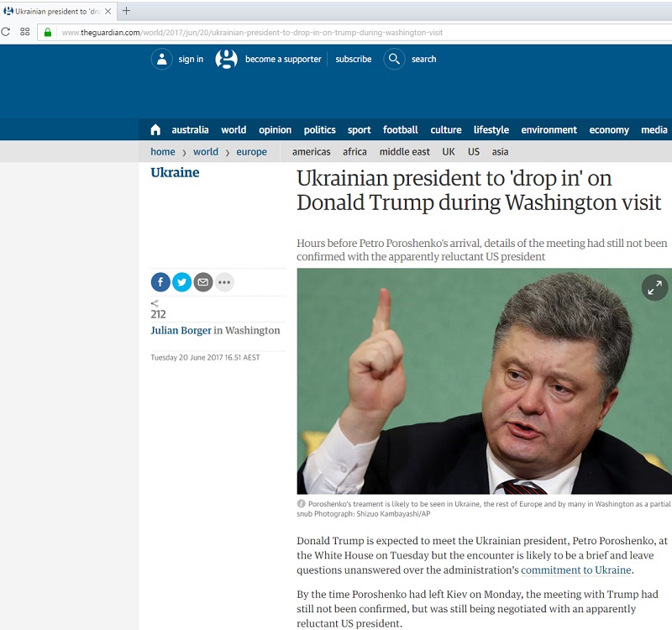The width and height of the screenshot is (672, 630).
Task: Click the sign in profile icon
Action: (162, 59)
